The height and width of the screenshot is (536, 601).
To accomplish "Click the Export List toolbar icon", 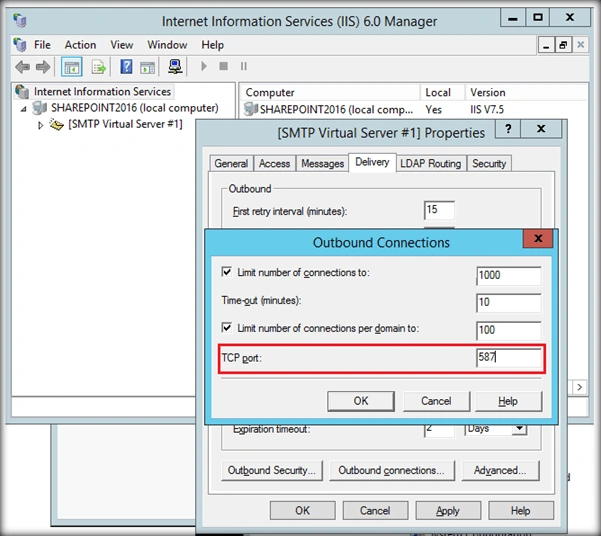I will 99,67.
